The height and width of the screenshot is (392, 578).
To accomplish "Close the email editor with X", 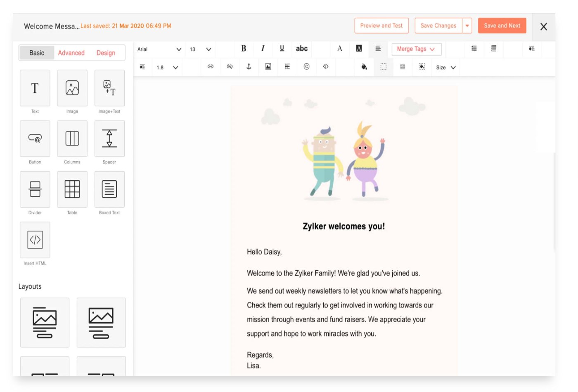I will click(544, 26).
